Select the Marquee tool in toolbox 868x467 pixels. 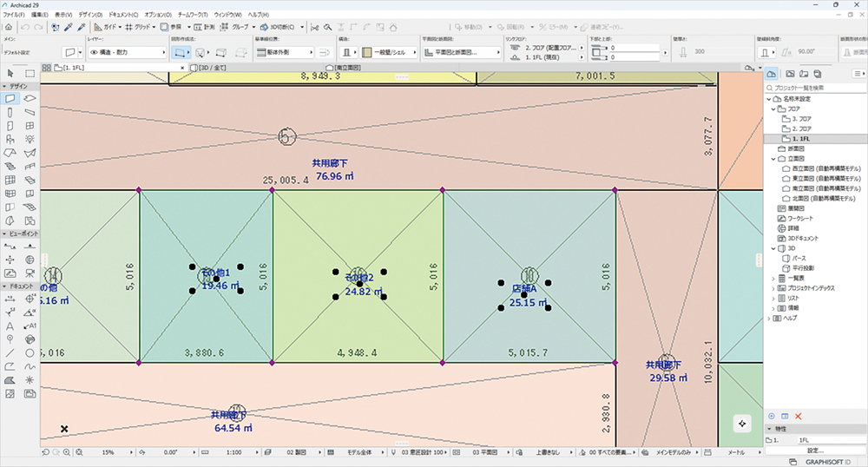(x=29, y=73)
